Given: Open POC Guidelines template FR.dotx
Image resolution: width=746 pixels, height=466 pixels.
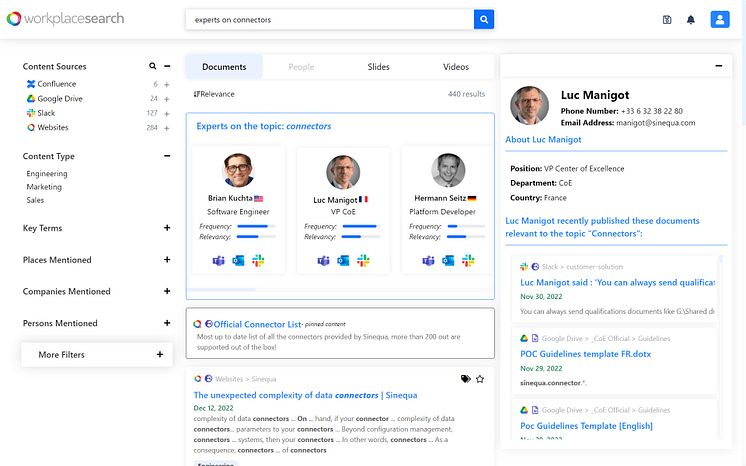Looking at the screenshot, I should point(585,354).
